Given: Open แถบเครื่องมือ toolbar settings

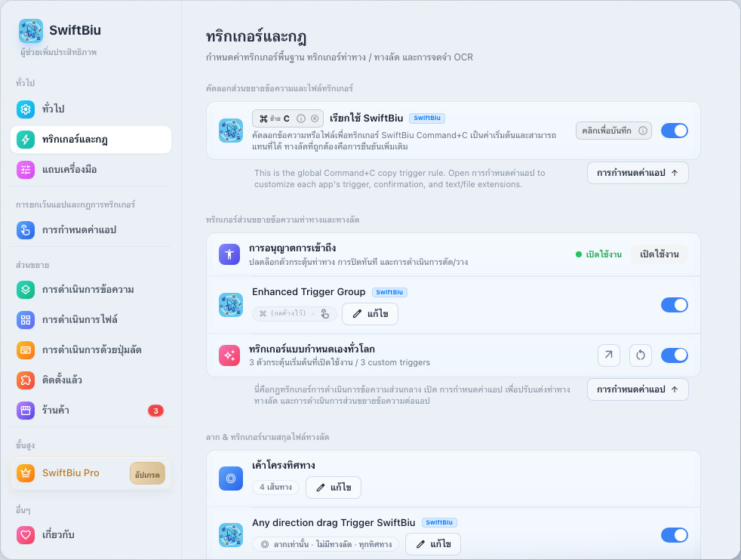Looking at the screenshot, I should [x=91, y=170].
